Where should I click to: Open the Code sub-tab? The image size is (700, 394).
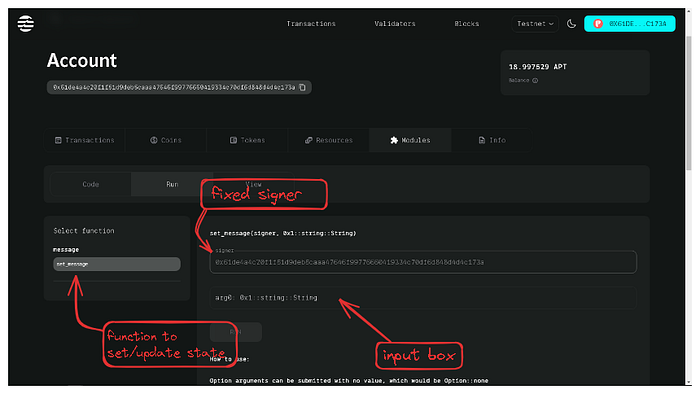(91, 184)
